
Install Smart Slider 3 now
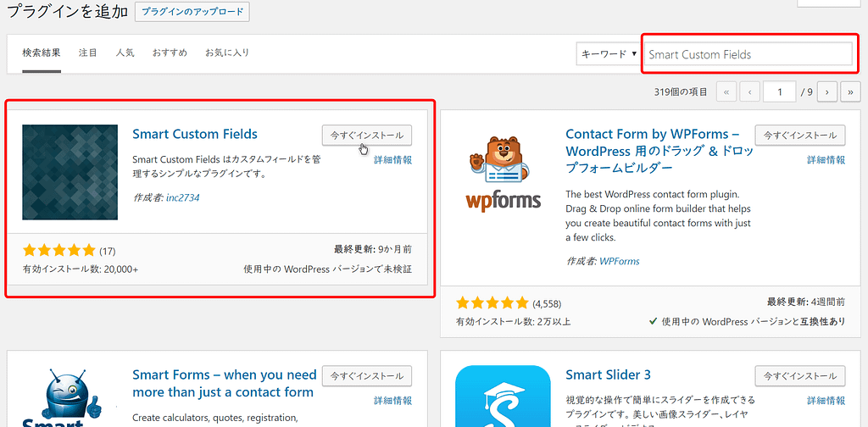[800, 375]
